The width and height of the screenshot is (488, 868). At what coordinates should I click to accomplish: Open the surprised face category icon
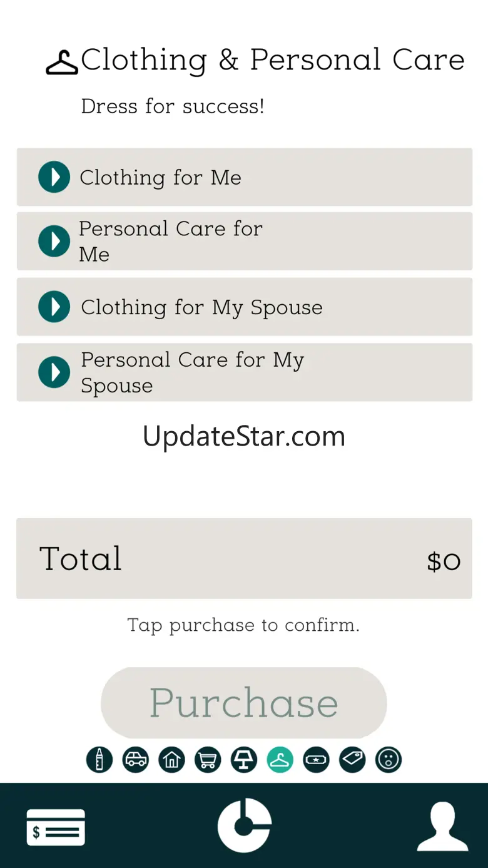tap(389, 760)
